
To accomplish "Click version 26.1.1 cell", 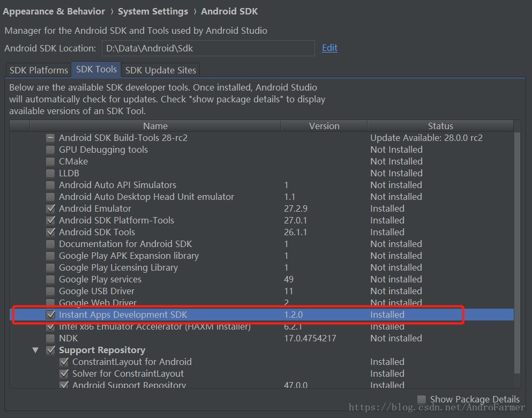I will tap(295, 232).
